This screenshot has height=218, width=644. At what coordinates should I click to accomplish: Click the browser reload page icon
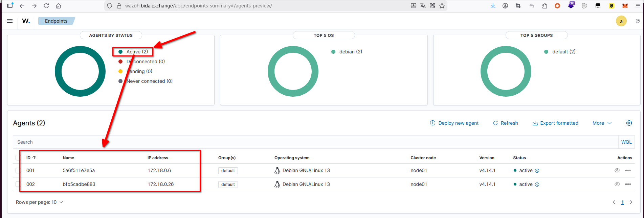46,6
